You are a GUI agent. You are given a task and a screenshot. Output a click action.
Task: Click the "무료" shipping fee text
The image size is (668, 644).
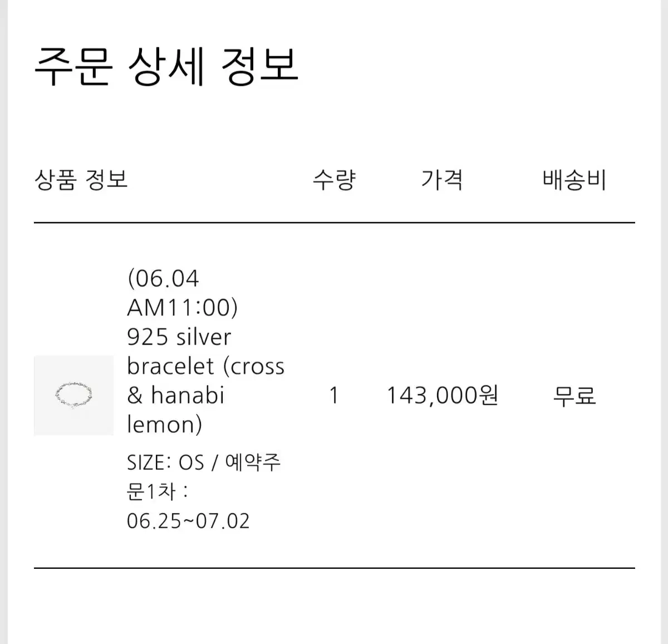click(x=574, y=396)
